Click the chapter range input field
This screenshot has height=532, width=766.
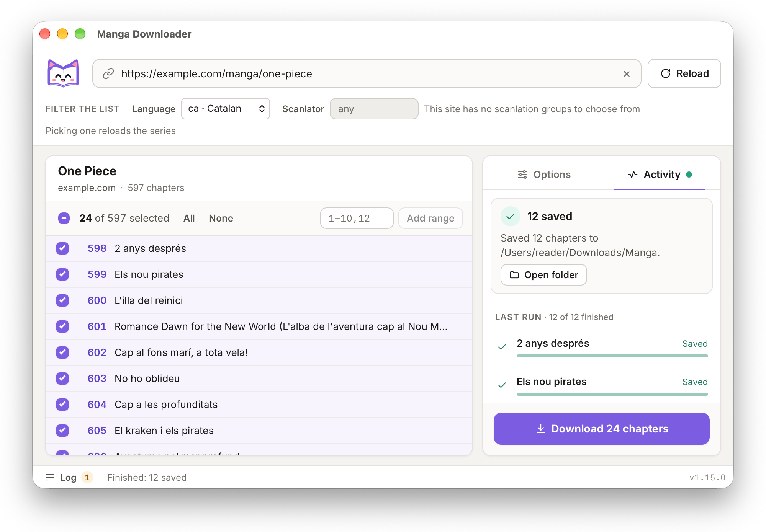(357, 218)
